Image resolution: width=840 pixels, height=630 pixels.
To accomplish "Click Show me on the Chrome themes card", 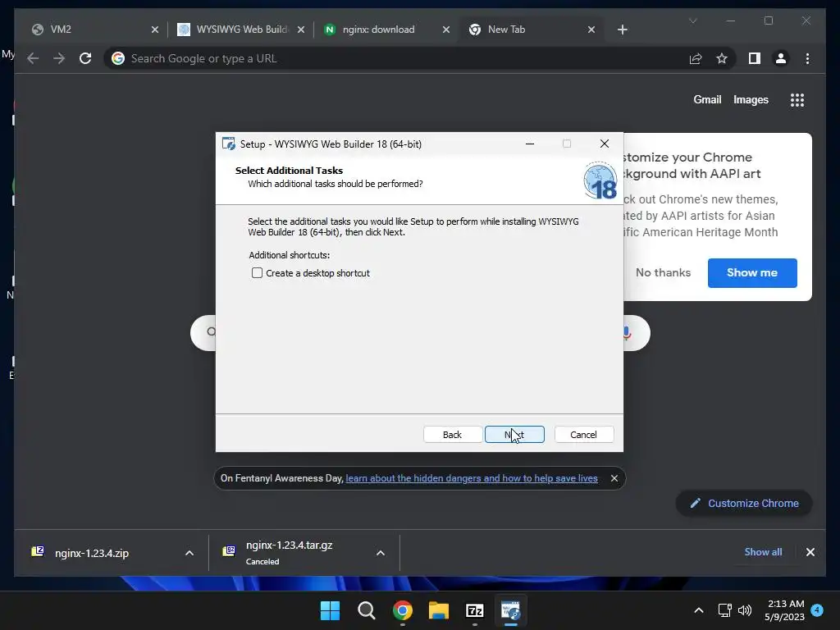I will coord(752,272).
